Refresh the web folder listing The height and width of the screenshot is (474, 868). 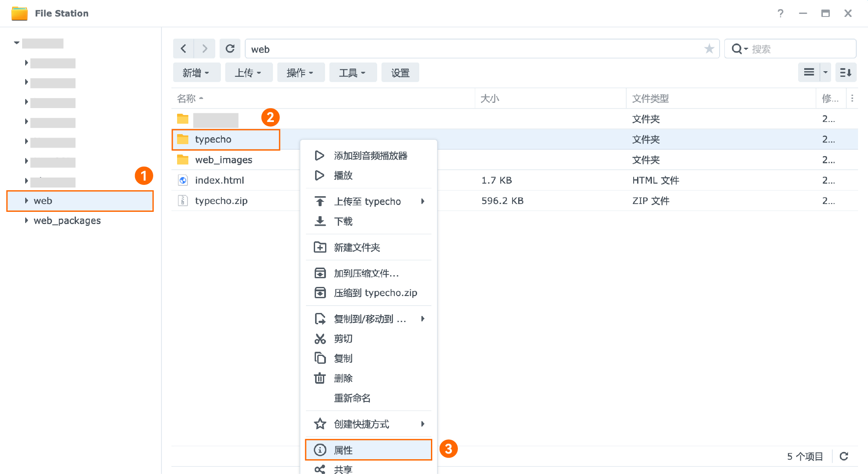click(x=230, y=49)
